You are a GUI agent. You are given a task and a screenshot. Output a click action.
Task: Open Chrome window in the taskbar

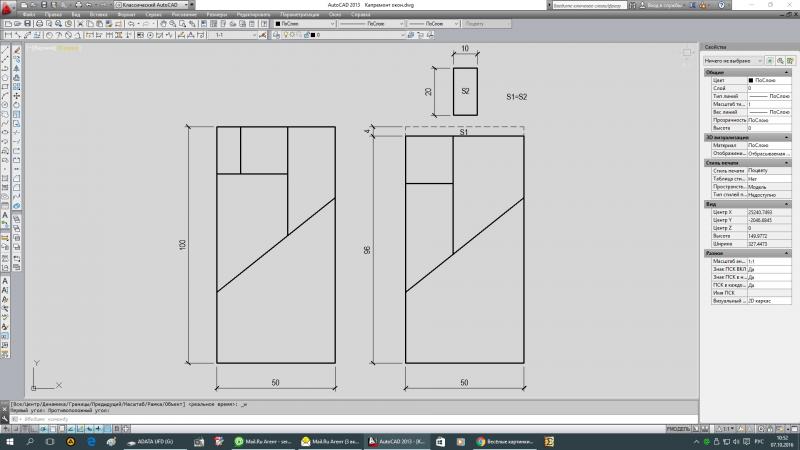(506, 441)
